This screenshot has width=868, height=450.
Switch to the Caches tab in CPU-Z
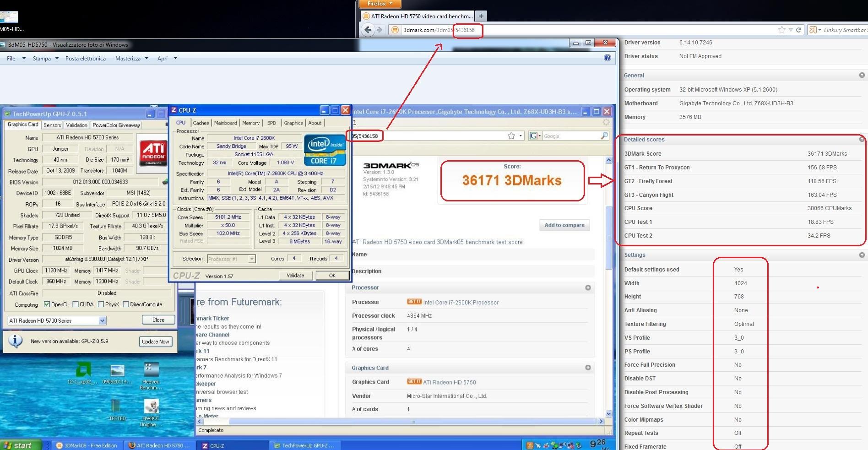pyautogui.click(x=201, y=123)
